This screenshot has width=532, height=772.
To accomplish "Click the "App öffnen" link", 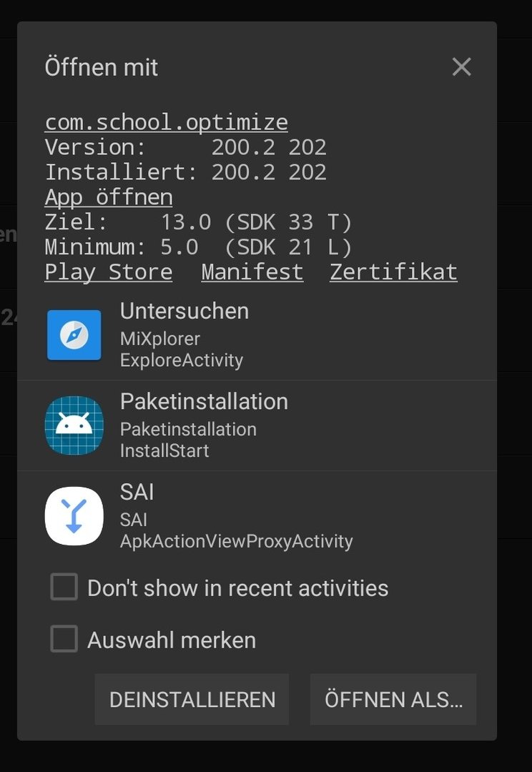I will click(109, 197).
